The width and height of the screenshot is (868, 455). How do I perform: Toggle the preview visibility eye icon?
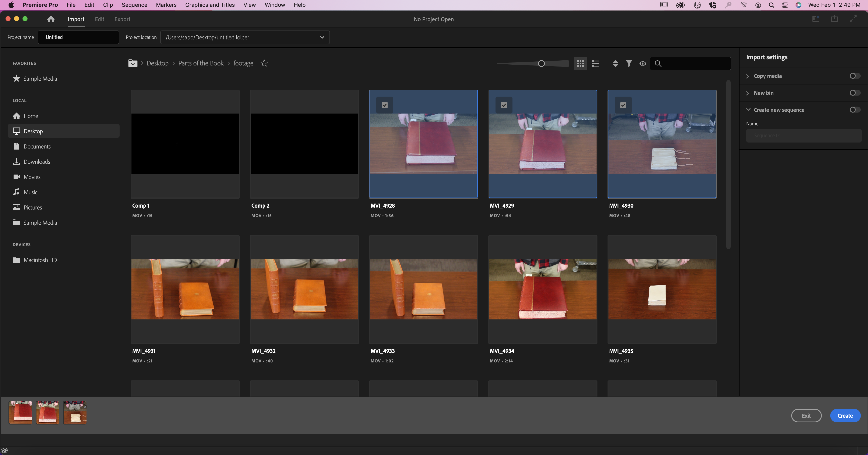click(x=643, y=63)
